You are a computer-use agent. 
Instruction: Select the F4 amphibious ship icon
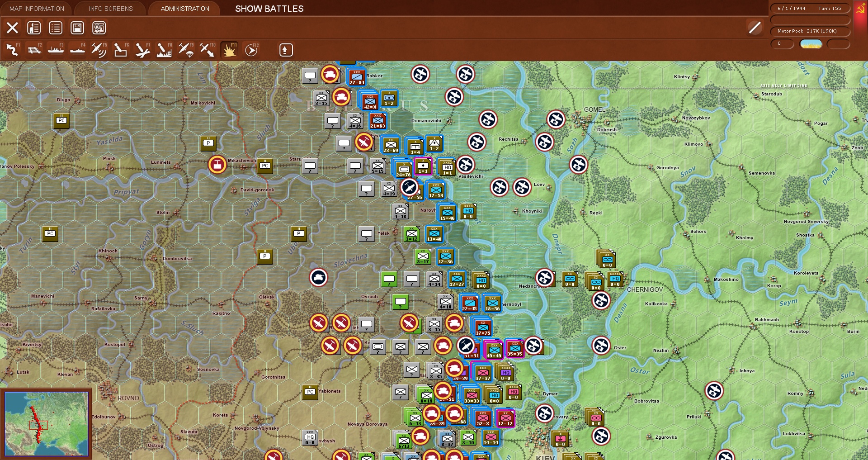(x=78, y=50)
